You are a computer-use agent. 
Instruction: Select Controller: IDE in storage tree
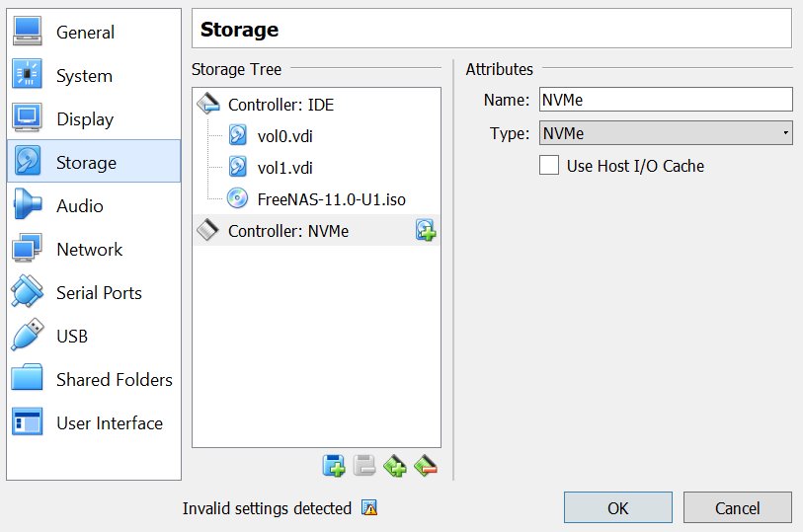pos(316,105)
